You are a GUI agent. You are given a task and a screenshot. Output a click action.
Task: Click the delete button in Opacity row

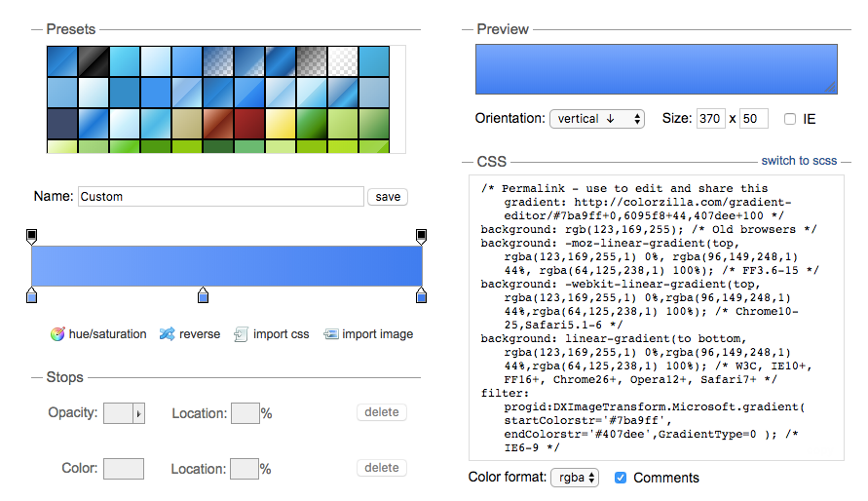click(382, 412)
